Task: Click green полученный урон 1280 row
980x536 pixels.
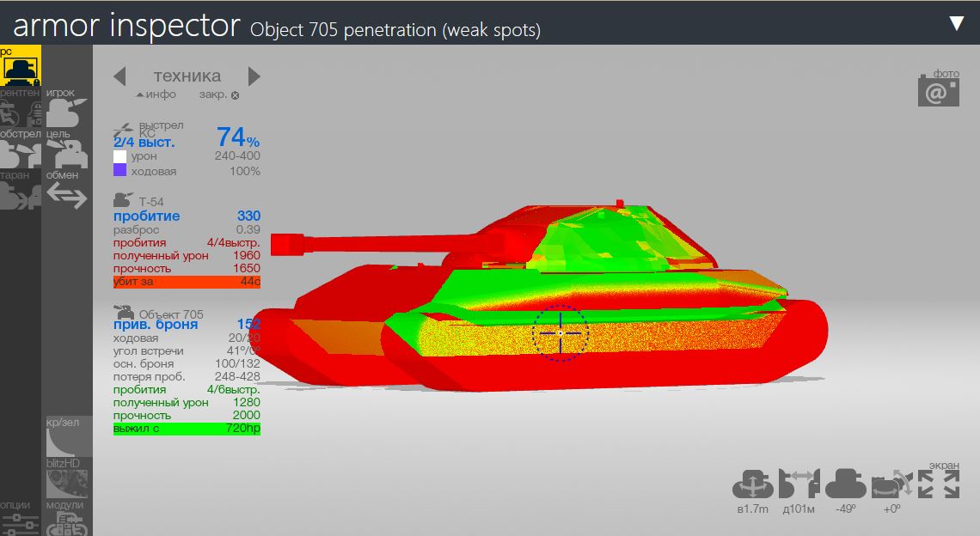Action: click(x=187, y=402)
